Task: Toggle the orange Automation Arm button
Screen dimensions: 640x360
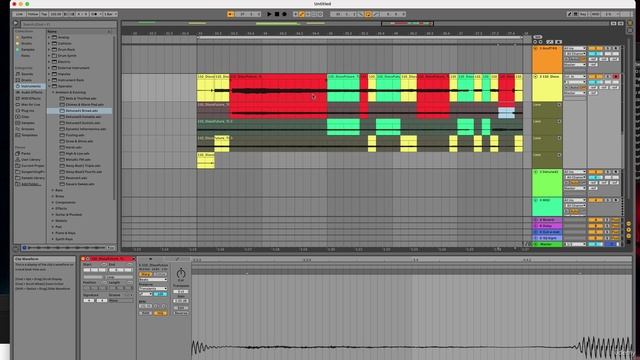Action: tap(302, 14)
